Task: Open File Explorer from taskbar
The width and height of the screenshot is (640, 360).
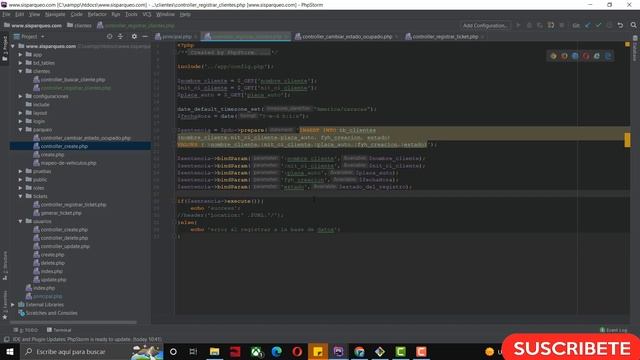Action: tap(215, 351)
